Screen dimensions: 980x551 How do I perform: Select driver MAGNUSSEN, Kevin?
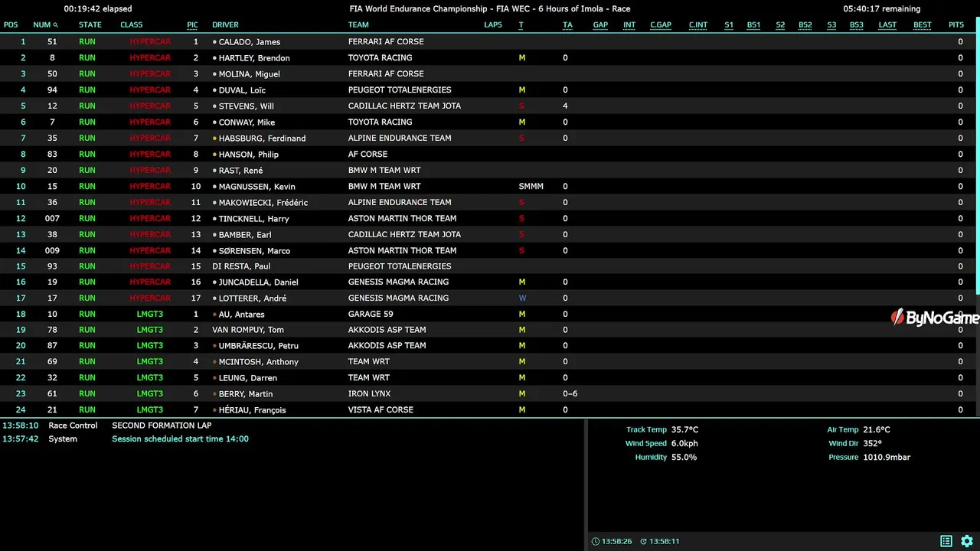(x=256, y=187)
